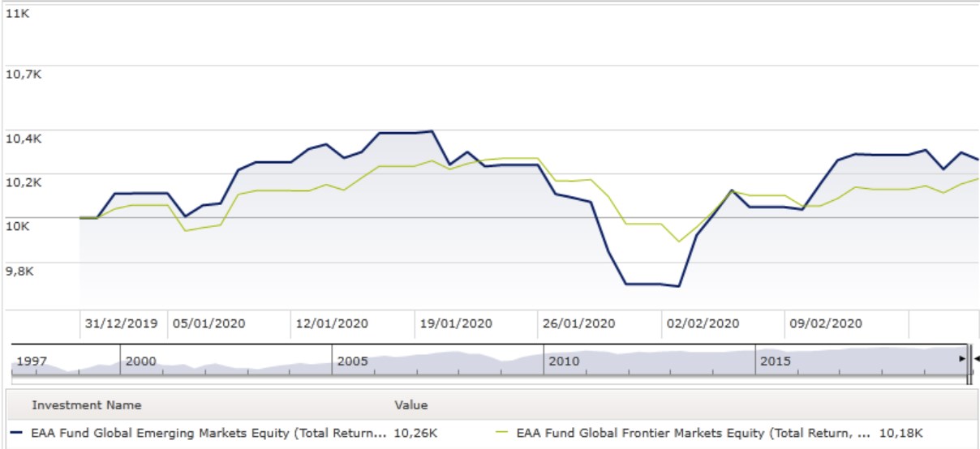Screen dimensions: 980x449
Task: Click the Investment Name column header
Action: click(x=86, y=405)
